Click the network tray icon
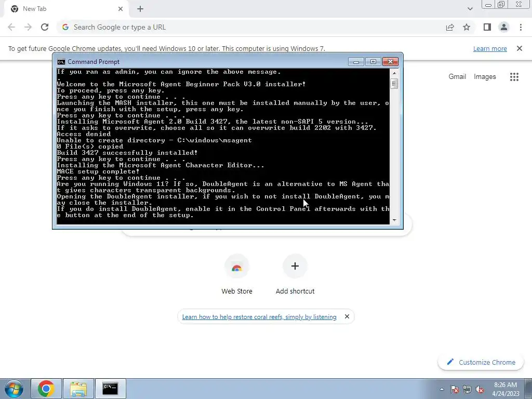The image size is (532, 399). 467,389
